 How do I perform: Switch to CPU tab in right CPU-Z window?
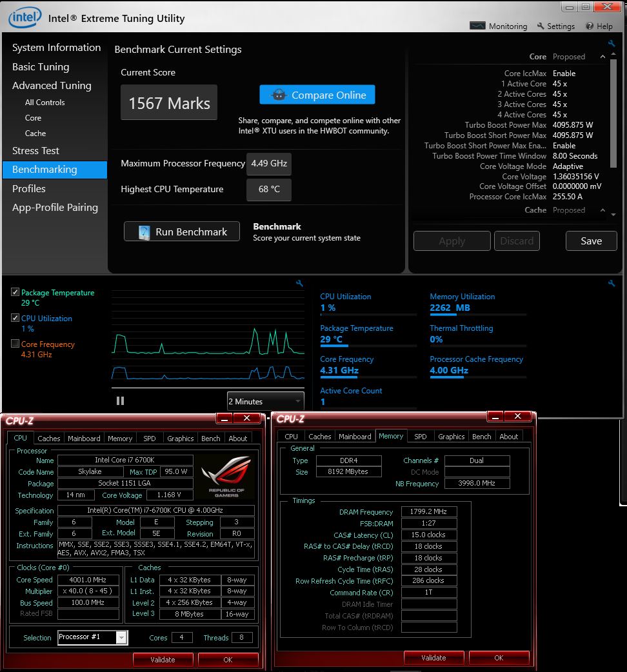pos(291,437)
